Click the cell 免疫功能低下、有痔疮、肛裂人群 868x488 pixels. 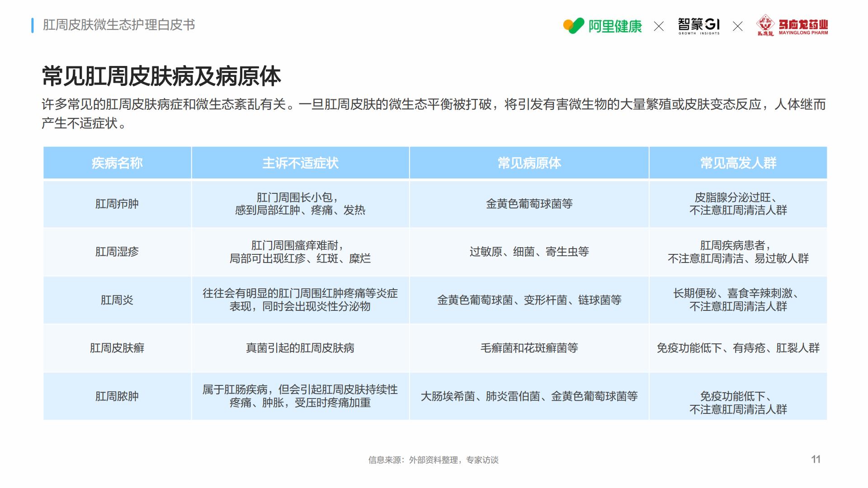pos(738,348)
